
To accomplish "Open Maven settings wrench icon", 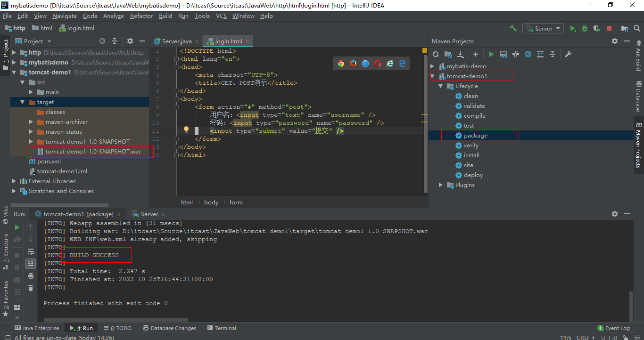I will click(x=568, y=54).
